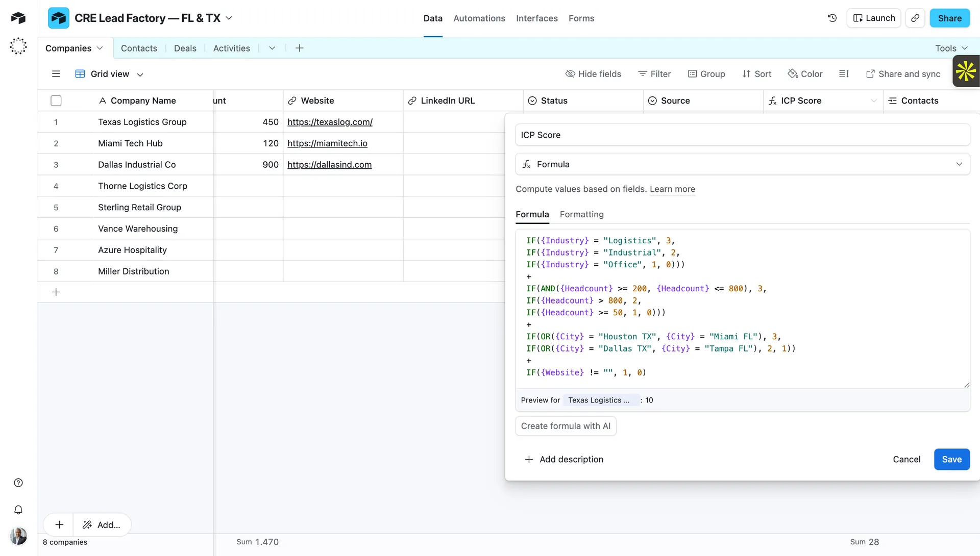This screenshot has width=980, height=556.
Task: Toggle the select all rows checkbox
Action: point(56,100)
